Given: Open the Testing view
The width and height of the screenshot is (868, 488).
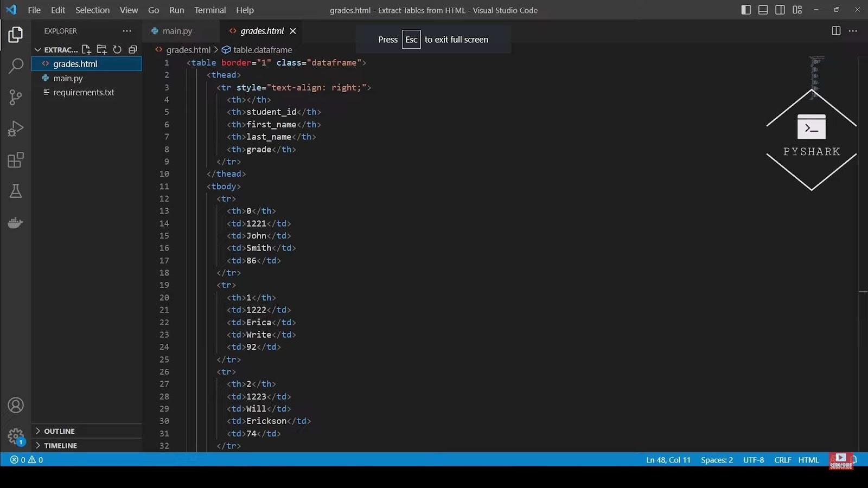Looking at the screenshot, I should (16, 191).
